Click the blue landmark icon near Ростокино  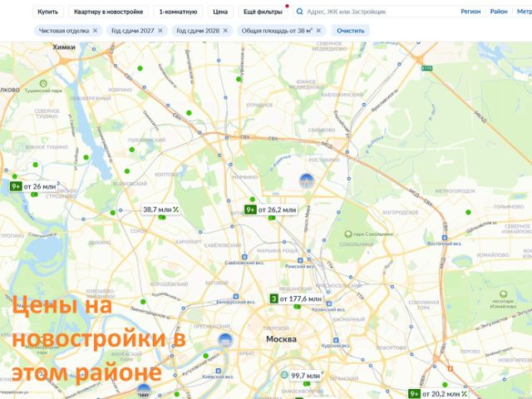coord(307,180)
